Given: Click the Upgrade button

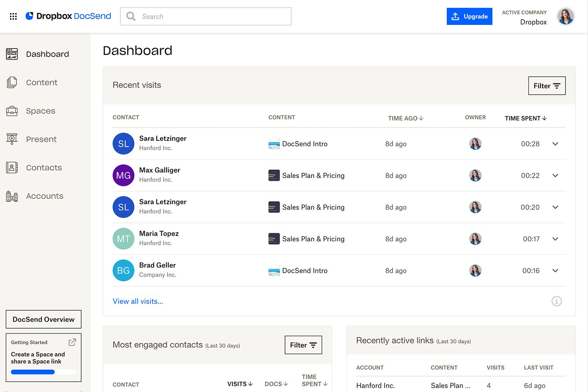Looking at the screenshot, I should (x=469, y=16).
